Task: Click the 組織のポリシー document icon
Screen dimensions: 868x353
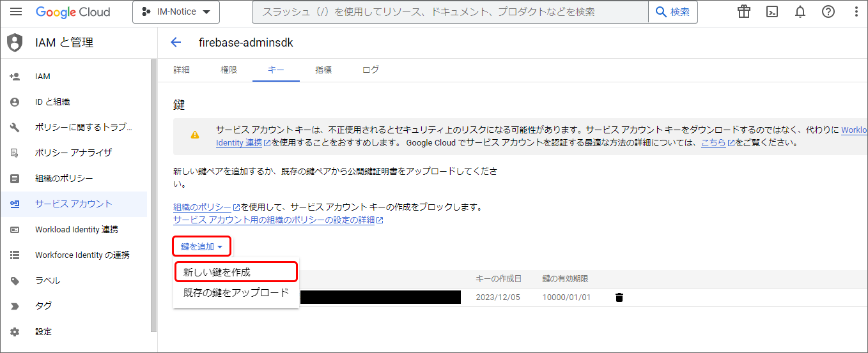Action: click(15, 179)
